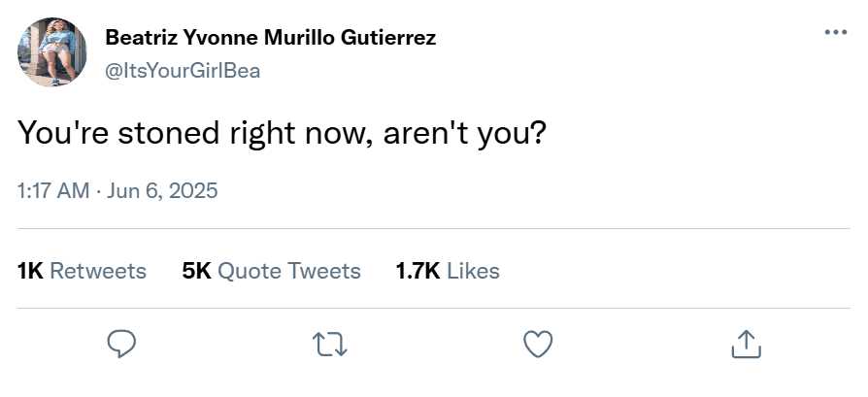Like the tweet with the heart icon

(537, 343)
